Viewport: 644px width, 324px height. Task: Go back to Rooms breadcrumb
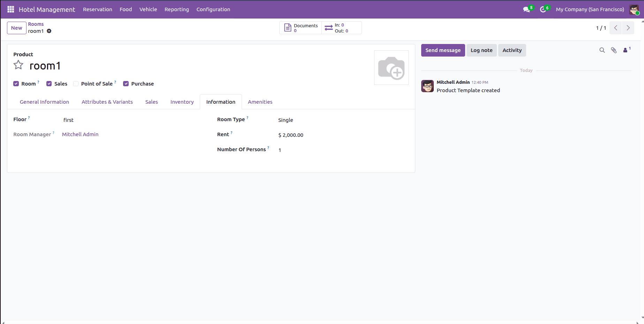tap(36, 24)
